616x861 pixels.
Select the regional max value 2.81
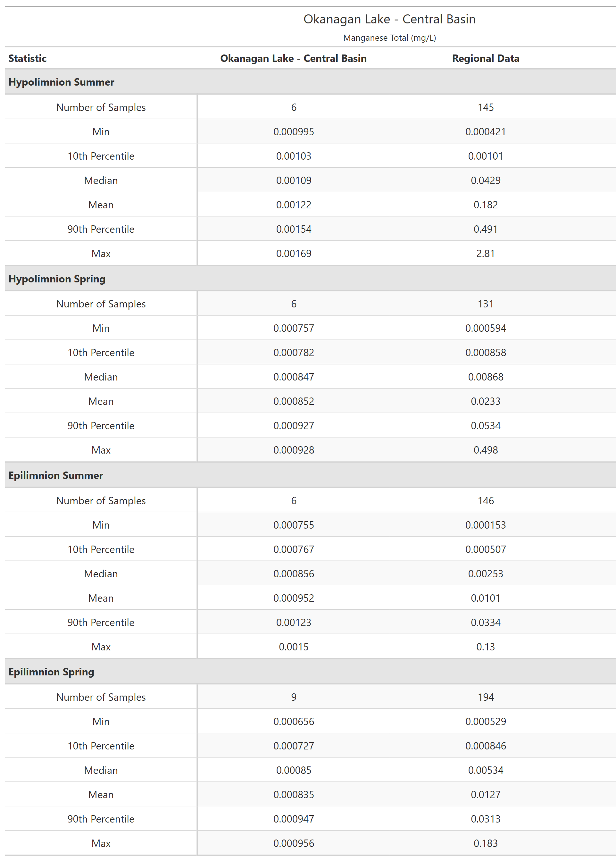click(x=486, y=253)
